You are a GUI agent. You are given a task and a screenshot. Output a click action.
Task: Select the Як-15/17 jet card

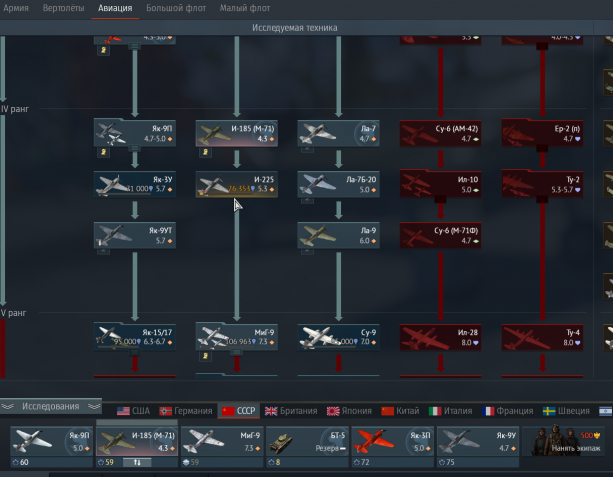[135, 337]
